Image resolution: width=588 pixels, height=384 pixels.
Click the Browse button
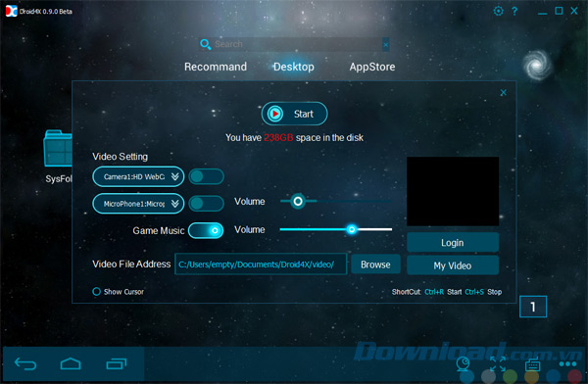point(375,264)
